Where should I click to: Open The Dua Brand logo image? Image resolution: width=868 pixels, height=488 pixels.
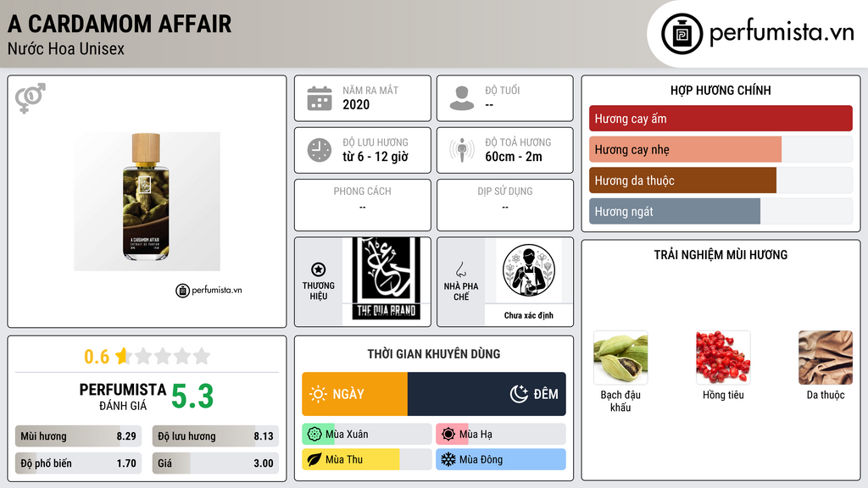[x=386, y=279]
